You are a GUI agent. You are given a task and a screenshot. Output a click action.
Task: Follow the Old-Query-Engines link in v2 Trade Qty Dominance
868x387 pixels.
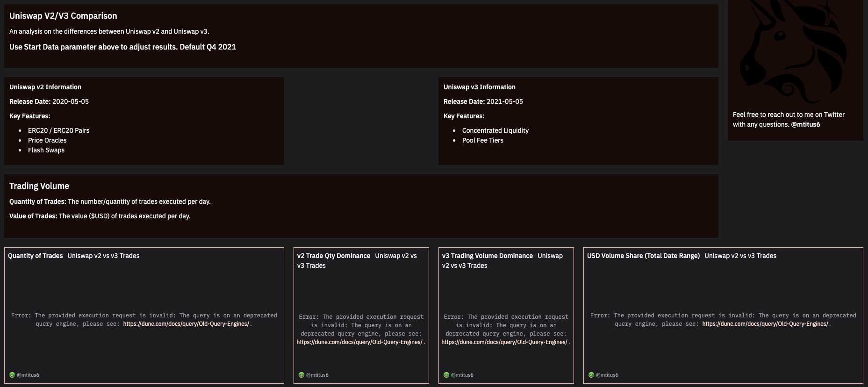coord(359,342)
